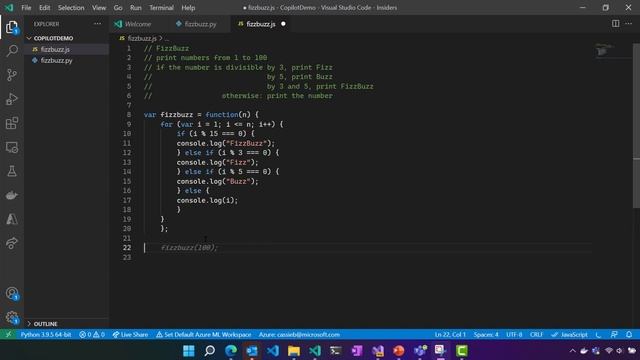Click the ghost suggestion 'fizzbuzz(100);' line

(x=189, y=248)
